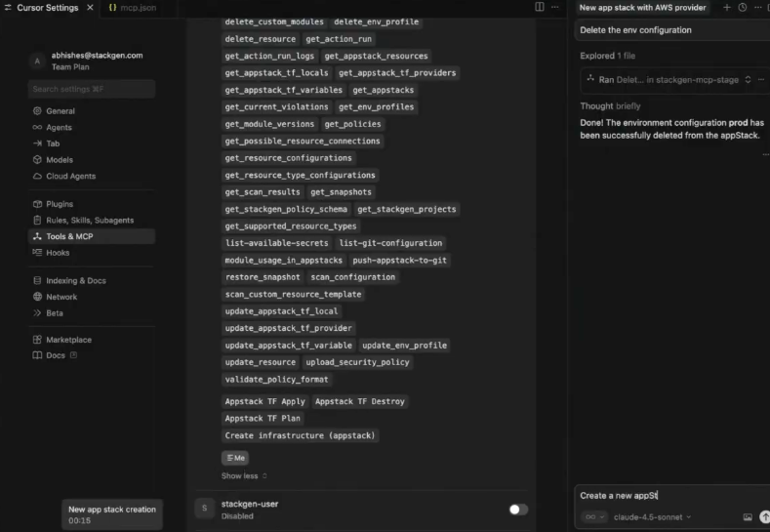
Task: Click the Docs book icon
Action: (x=37, y=355)
